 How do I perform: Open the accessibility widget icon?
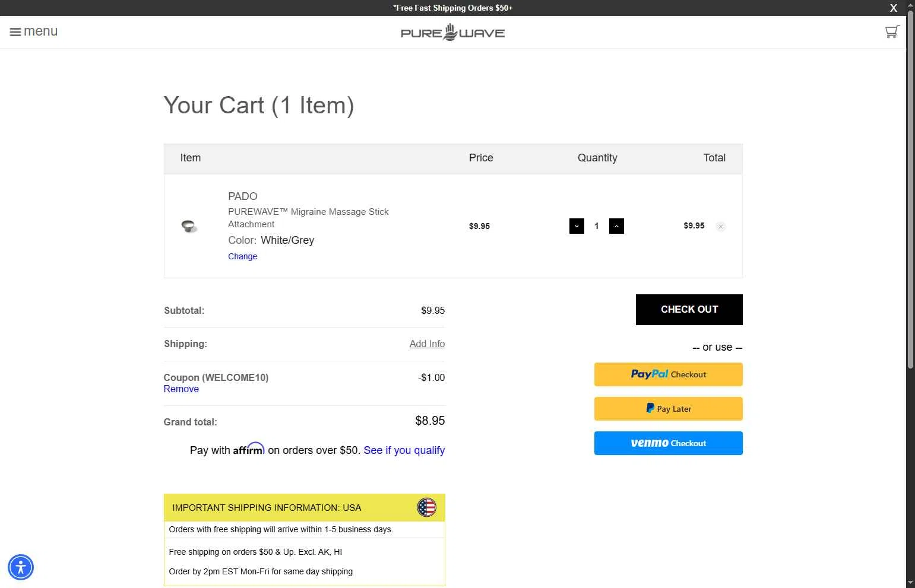click(21, 567)
